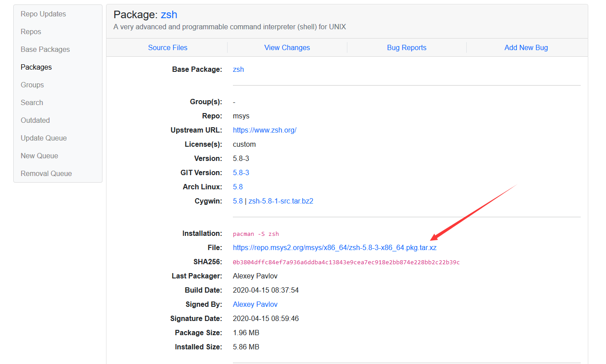Browse package Groups
Viewport: 606px width, 364px height.
32,85
